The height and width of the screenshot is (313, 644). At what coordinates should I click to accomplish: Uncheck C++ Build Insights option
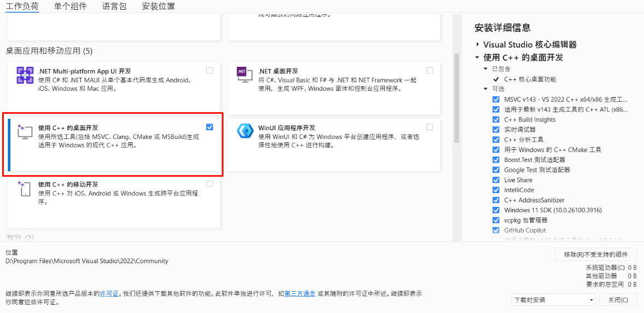click(496, 120)
